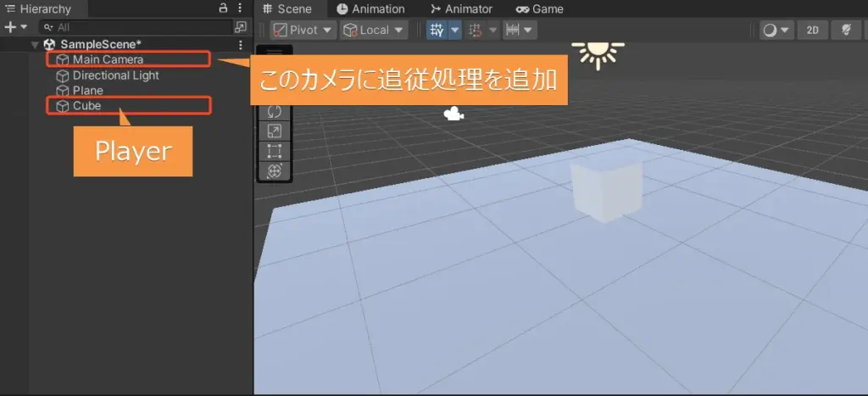Select the Rotate tool in scene overlay
Viewport: 868px width, 396px height.
click(274, 111)
